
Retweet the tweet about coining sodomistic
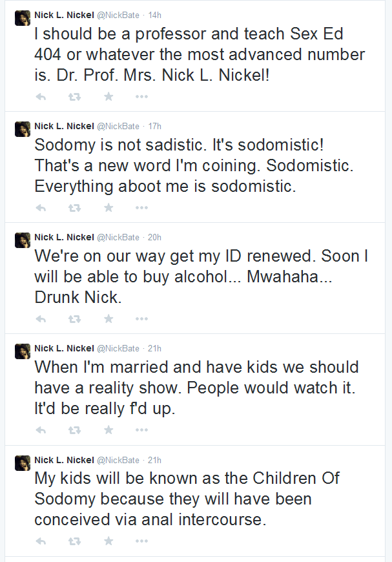(74, 208)
